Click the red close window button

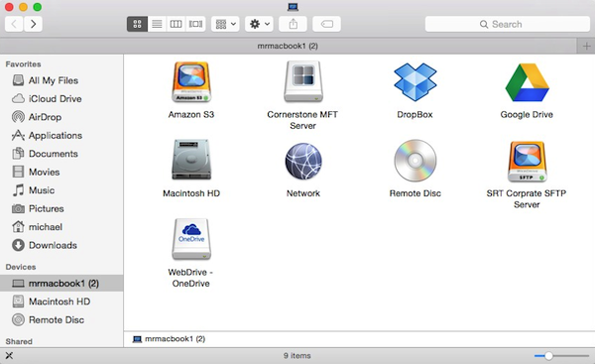(10, 7)
